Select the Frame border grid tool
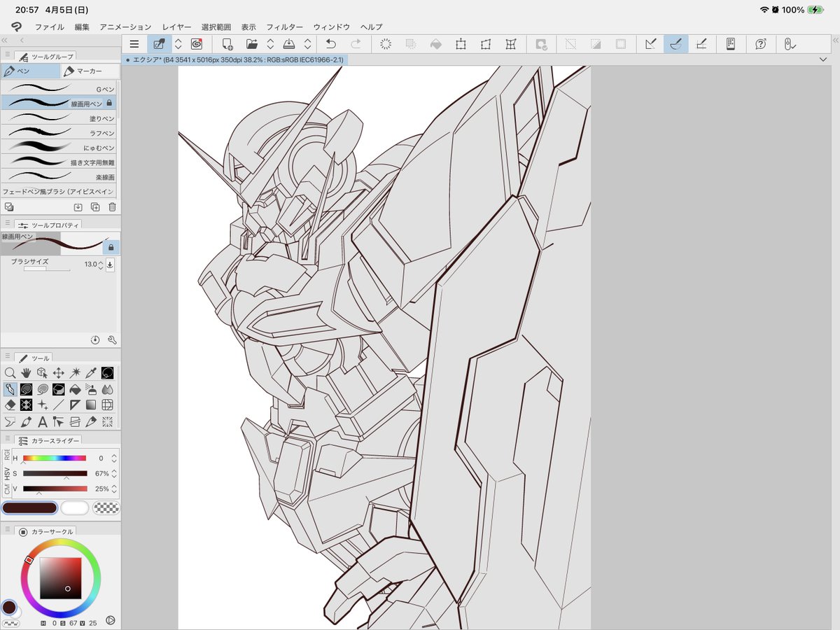The height and width of the screenshot is (630, 840). coord(108,405)
